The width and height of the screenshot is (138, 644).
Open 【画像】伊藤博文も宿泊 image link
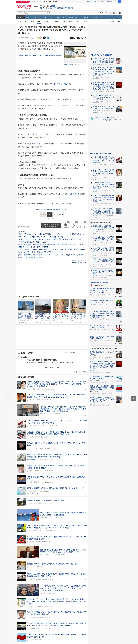[40, 57]
